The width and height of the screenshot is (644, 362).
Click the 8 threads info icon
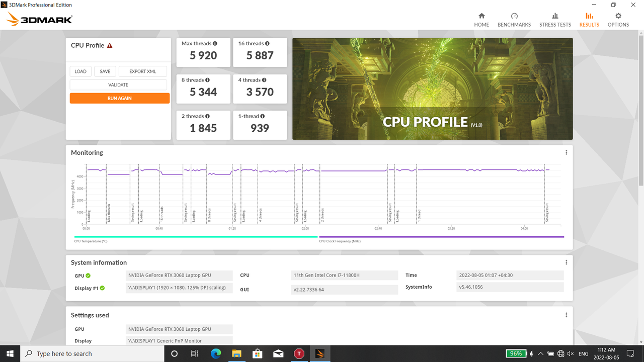click(x=207, y=80)
